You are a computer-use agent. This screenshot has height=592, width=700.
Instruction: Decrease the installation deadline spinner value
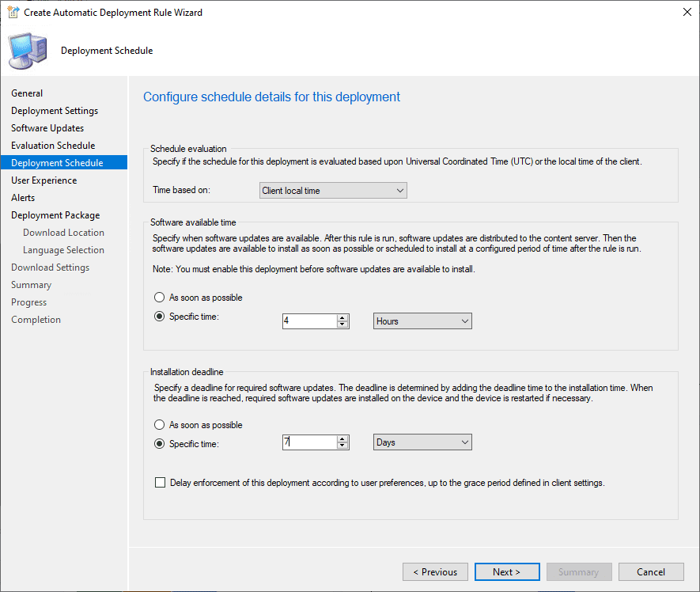click(342, 446)
